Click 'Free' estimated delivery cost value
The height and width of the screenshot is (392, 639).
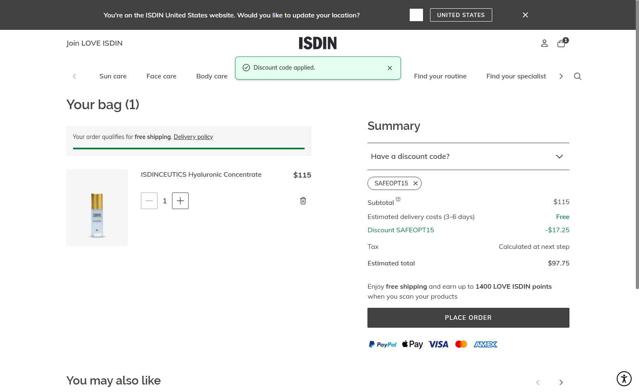[x=562, y=217]
